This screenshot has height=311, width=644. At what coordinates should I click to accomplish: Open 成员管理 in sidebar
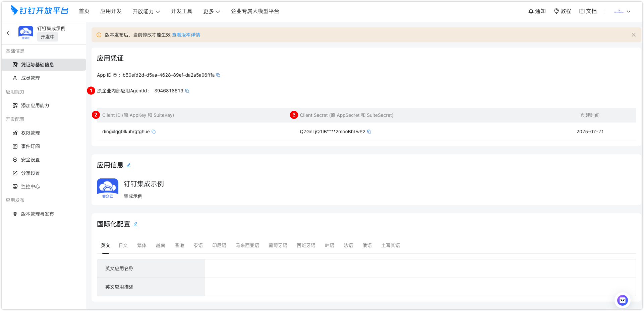[x=44, y=78]
